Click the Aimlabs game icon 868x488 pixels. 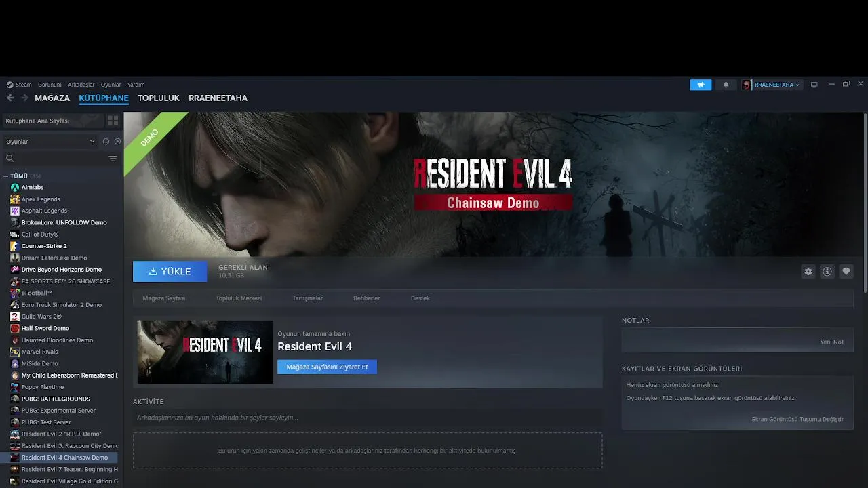click(x=15, y=187)
